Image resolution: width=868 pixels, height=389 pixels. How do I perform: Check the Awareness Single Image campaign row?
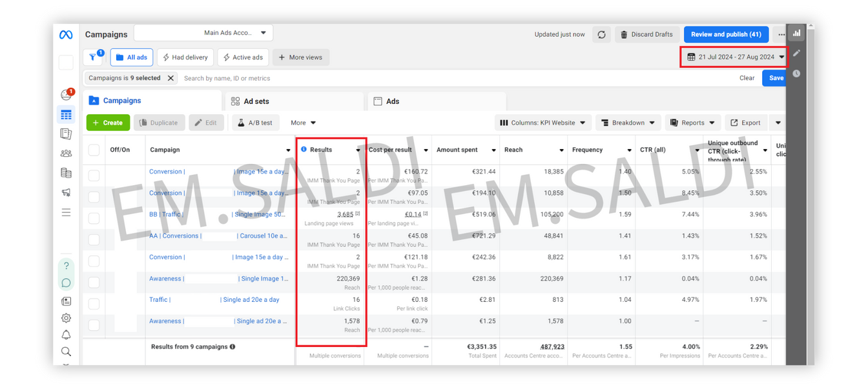94,282
